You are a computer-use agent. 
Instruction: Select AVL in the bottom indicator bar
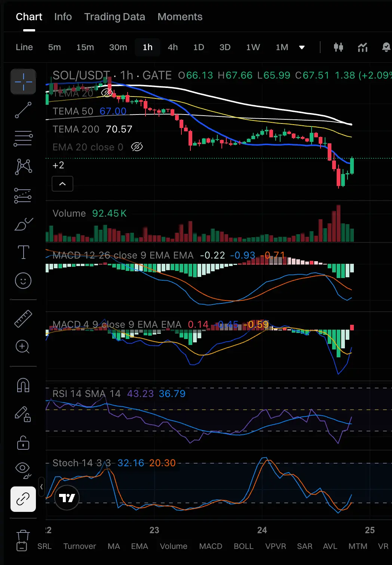[x=330, y=546]
